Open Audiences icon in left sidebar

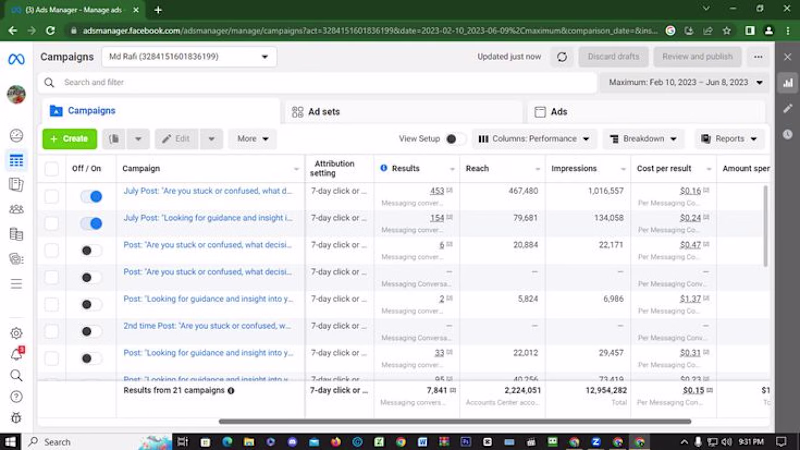(x=16, y=209)
